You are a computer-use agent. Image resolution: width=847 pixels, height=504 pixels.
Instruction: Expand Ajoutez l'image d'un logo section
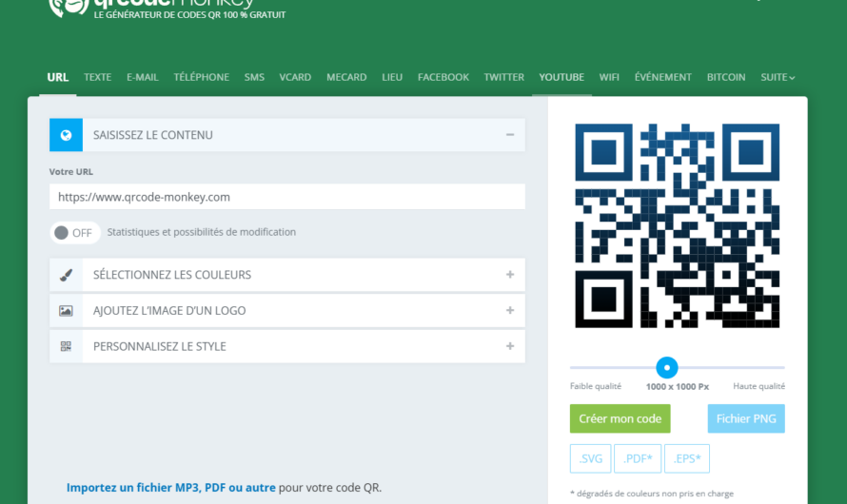click(510, 310)
